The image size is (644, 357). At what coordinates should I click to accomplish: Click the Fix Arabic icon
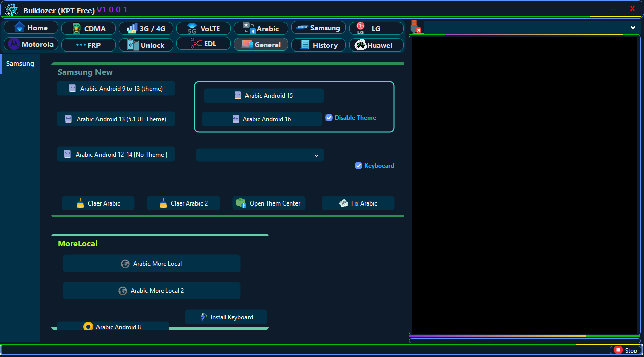343,203
